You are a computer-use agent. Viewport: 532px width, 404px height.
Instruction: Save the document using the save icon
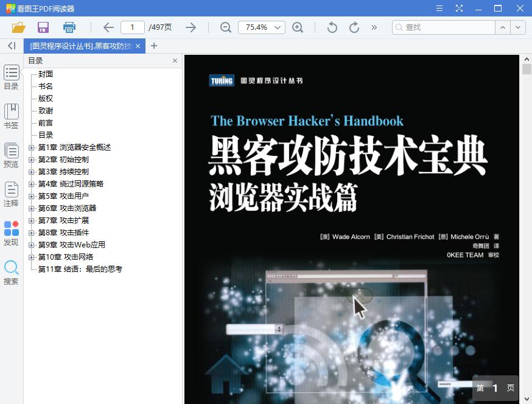(x=43, y=27)
